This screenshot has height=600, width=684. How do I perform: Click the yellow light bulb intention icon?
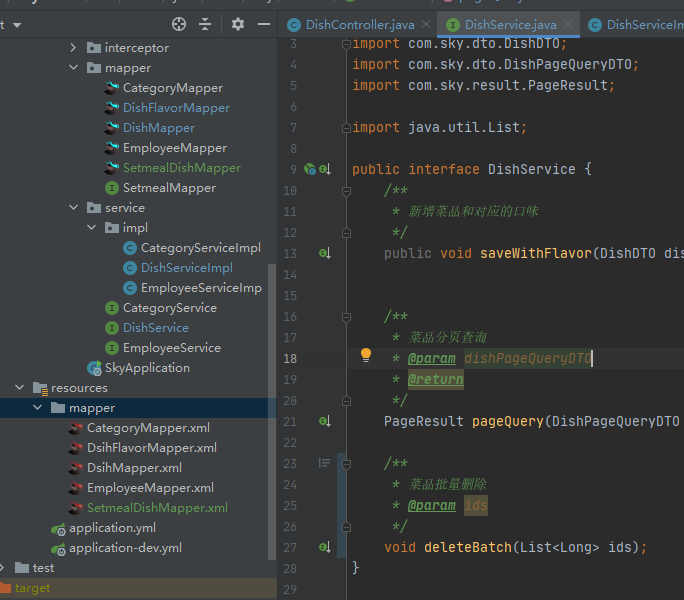(366, 356)
